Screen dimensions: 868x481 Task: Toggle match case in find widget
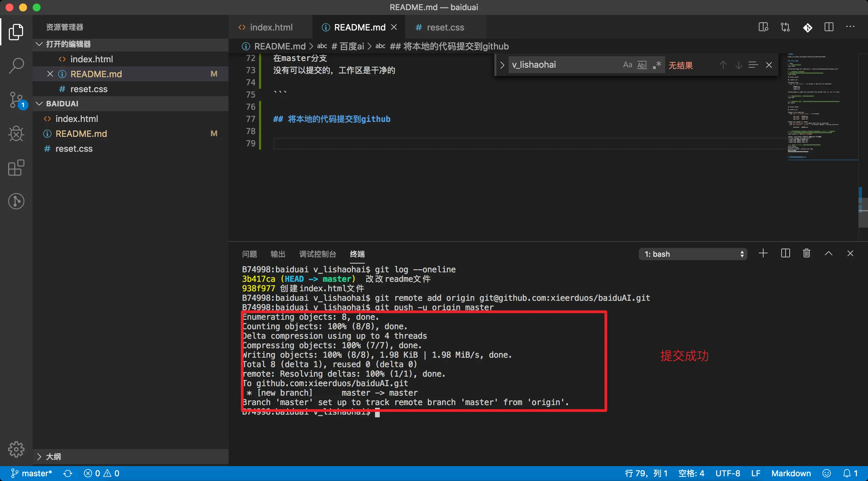pos(627,65)
